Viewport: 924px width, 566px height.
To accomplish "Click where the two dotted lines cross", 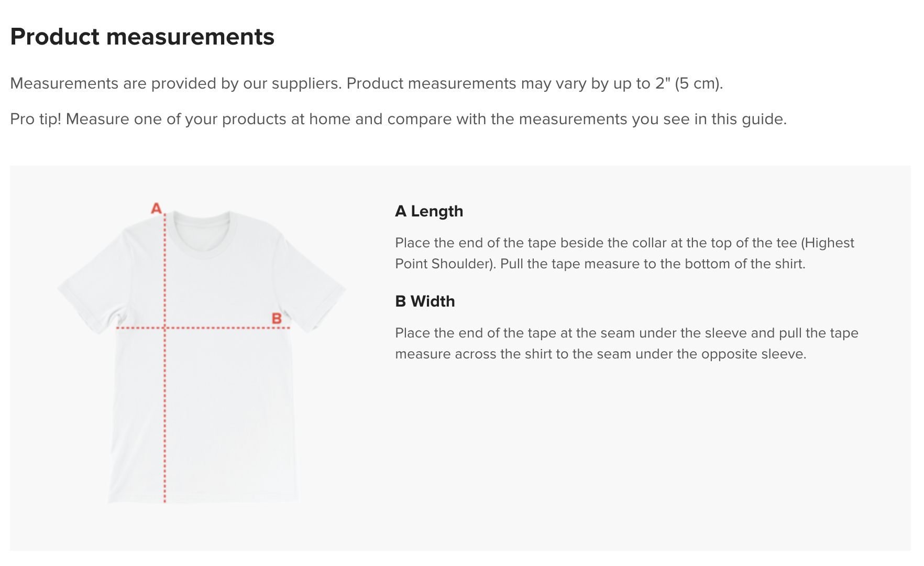I will click(x=164, y=328).
